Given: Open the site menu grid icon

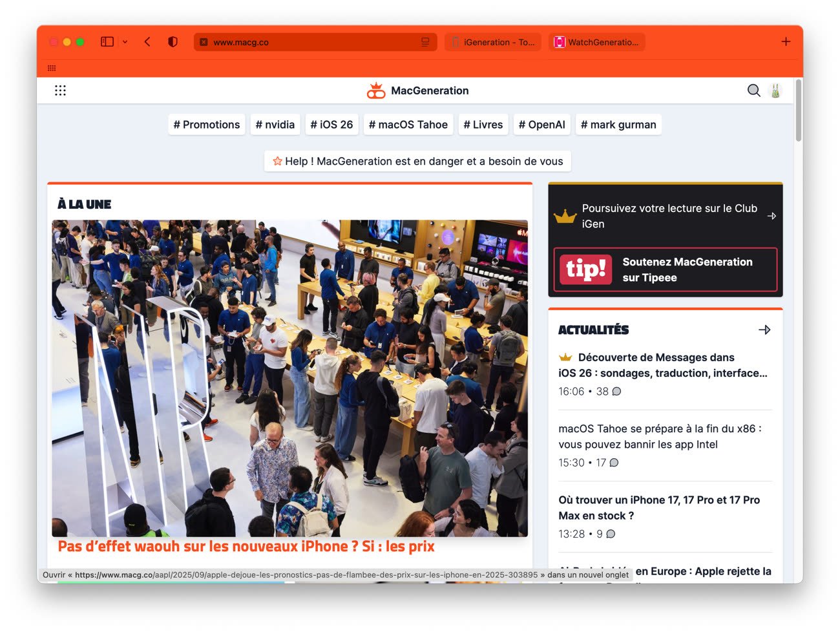Looking at the screenshot, I should (x=60, y=90).
